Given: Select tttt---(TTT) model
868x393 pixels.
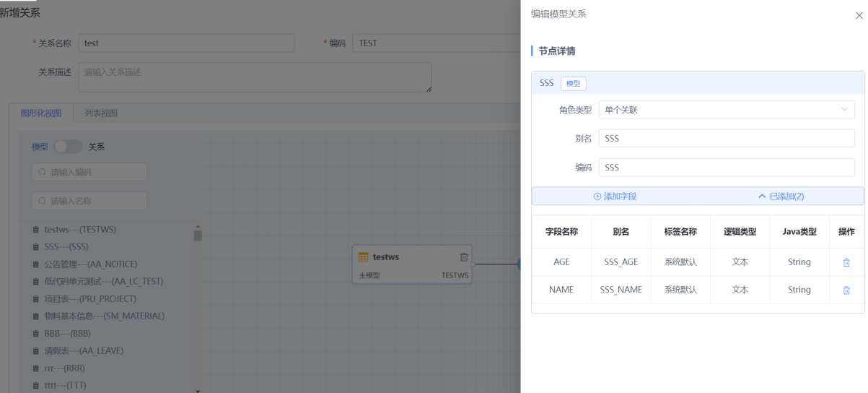Looking at the screenshot, I should (65, 386).
